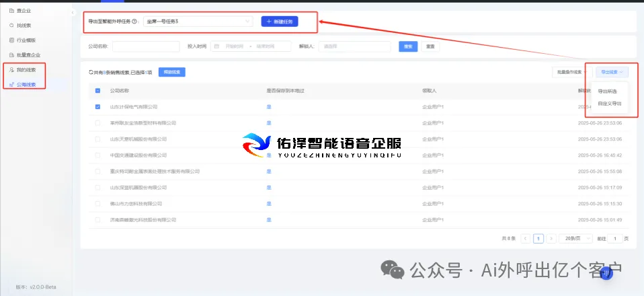Viewport: 644px width, 296px height.
Task: Select 公海线索 in the sidebar
Action: coord(26,85)
